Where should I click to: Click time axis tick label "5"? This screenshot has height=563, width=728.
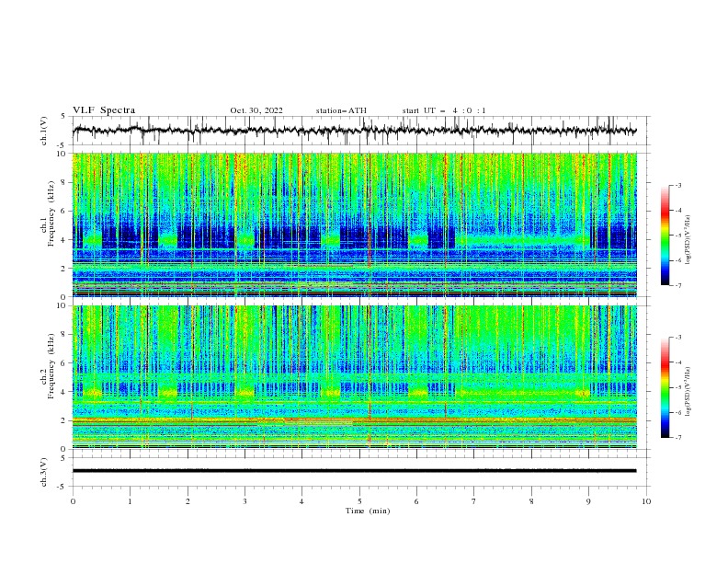(359, 501)
